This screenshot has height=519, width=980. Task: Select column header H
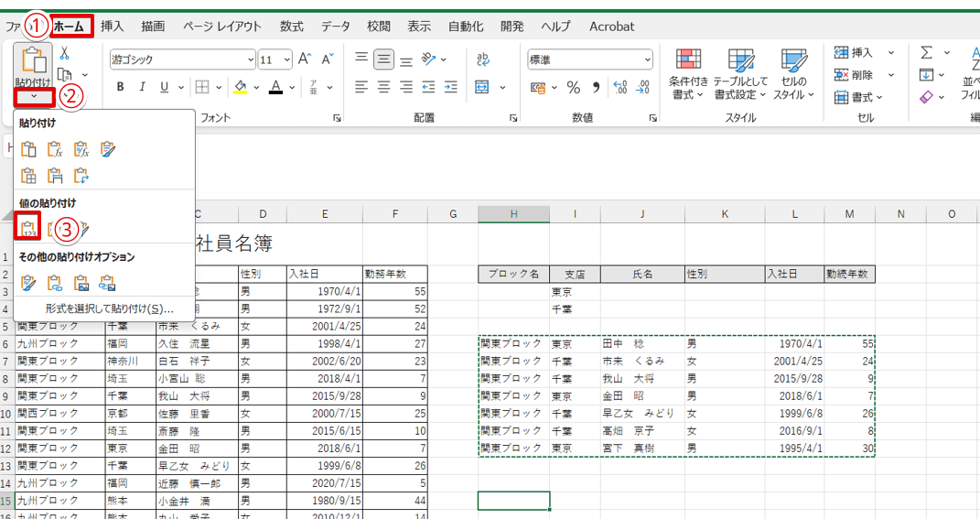click(x=513, y=214)
